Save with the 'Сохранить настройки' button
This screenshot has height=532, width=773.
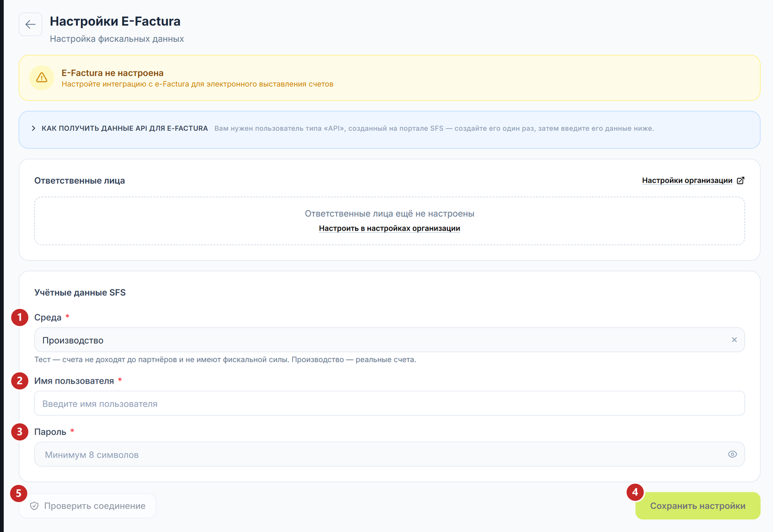[x=698, y=506]
